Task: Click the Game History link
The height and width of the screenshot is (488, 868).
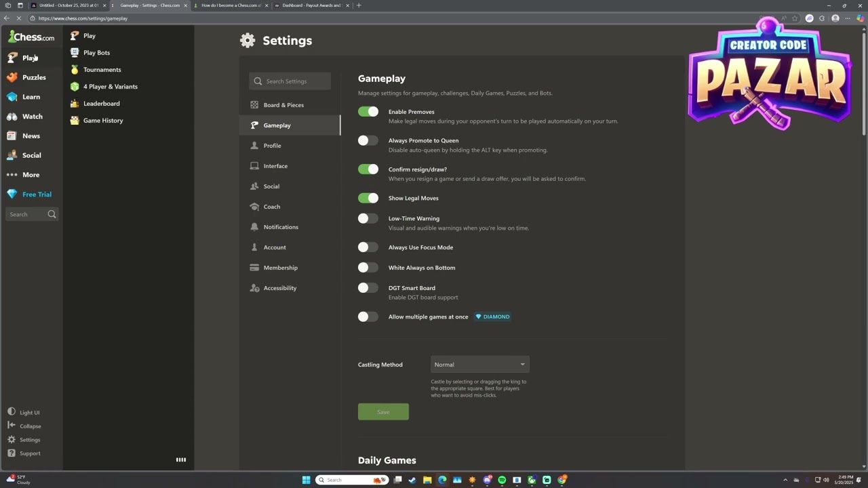Action: 103,121
